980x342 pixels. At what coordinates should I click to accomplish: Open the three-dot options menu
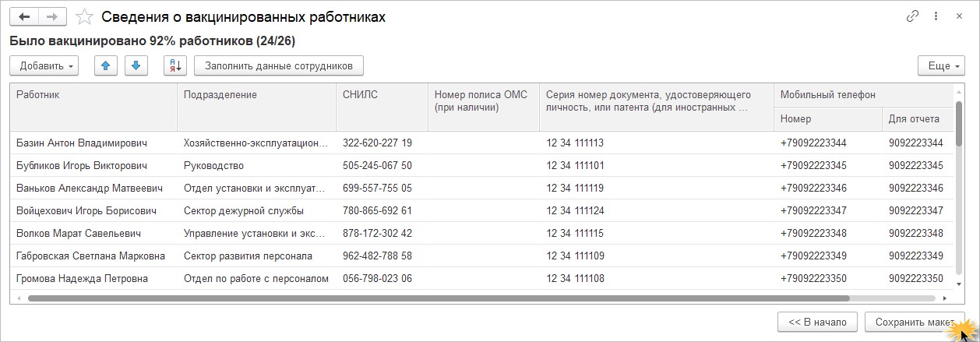point(936,16)
